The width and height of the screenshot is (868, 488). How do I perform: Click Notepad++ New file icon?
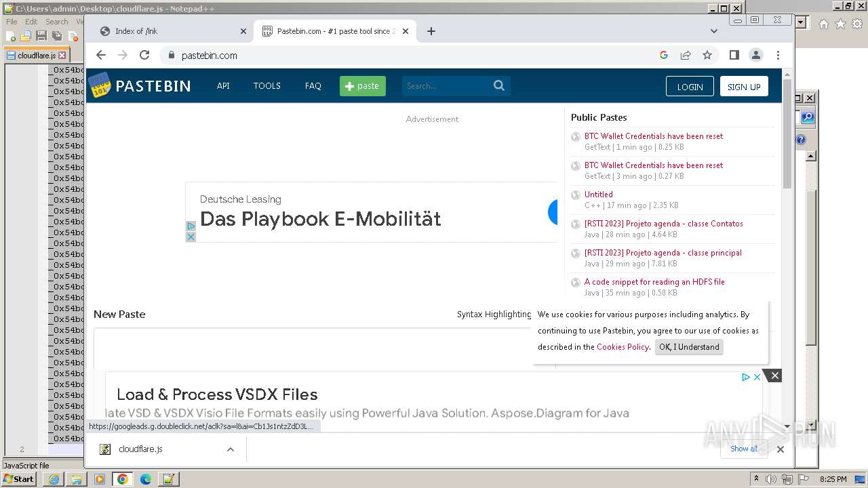tap(12, 36)
